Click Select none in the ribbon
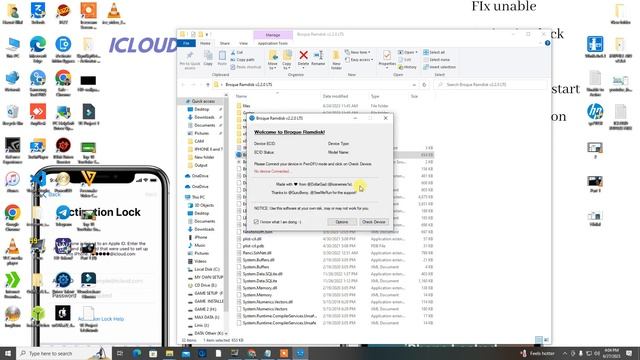The image size is (640, 360). [436, 60]
